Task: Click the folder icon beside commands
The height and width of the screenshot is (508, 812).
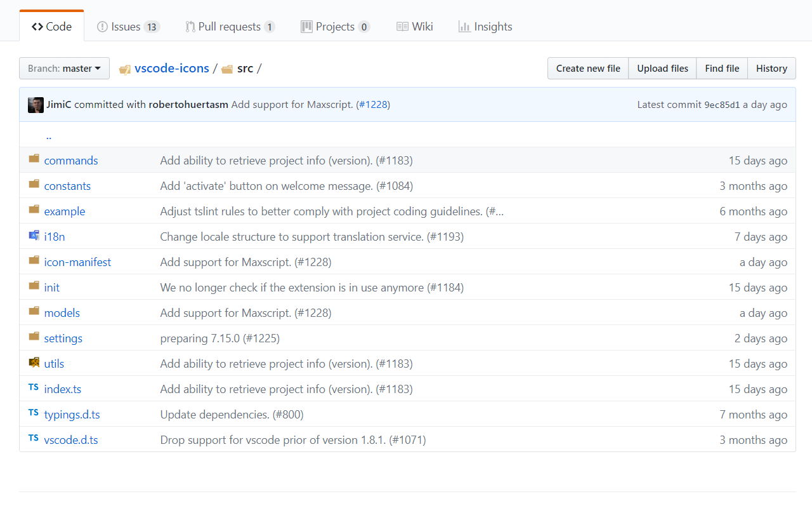Action: click(34, 159)
